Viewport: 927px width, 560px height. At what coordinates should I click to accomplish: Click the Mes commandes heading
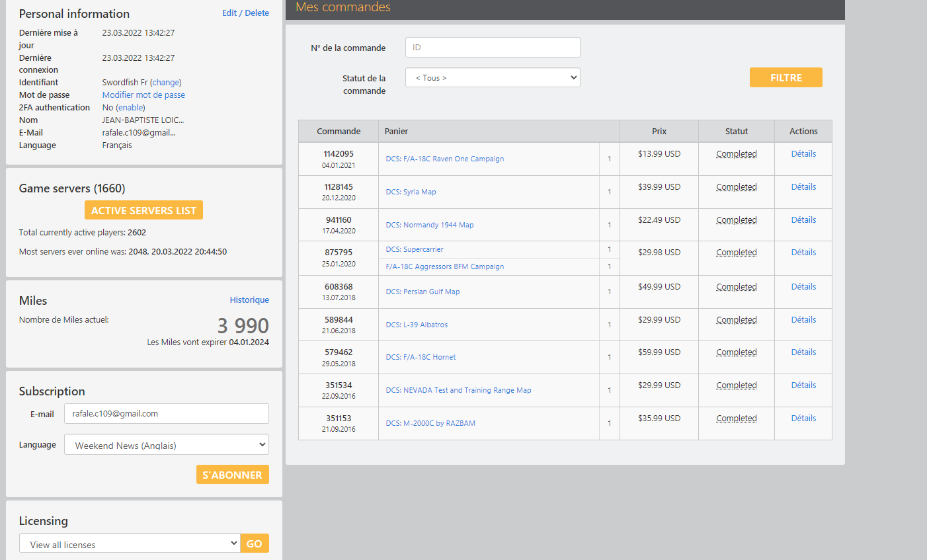(343, 7)
